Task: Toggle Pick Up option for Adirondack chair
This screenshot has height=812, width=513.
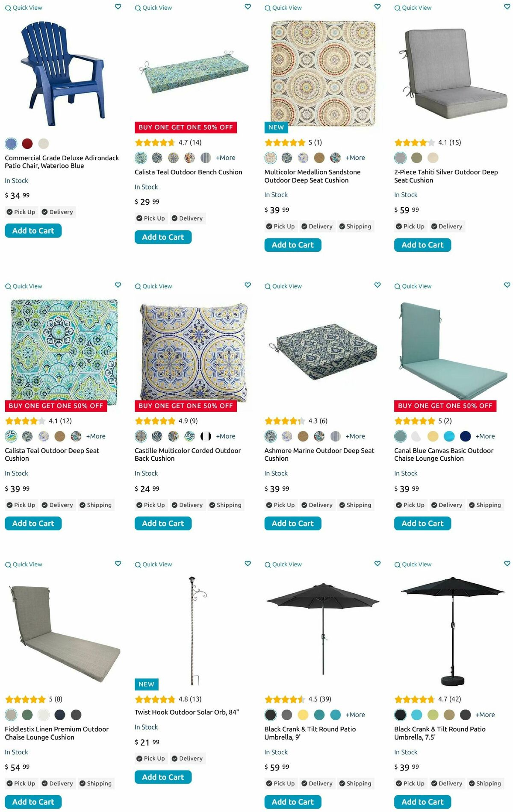Action: click(21, 212)
